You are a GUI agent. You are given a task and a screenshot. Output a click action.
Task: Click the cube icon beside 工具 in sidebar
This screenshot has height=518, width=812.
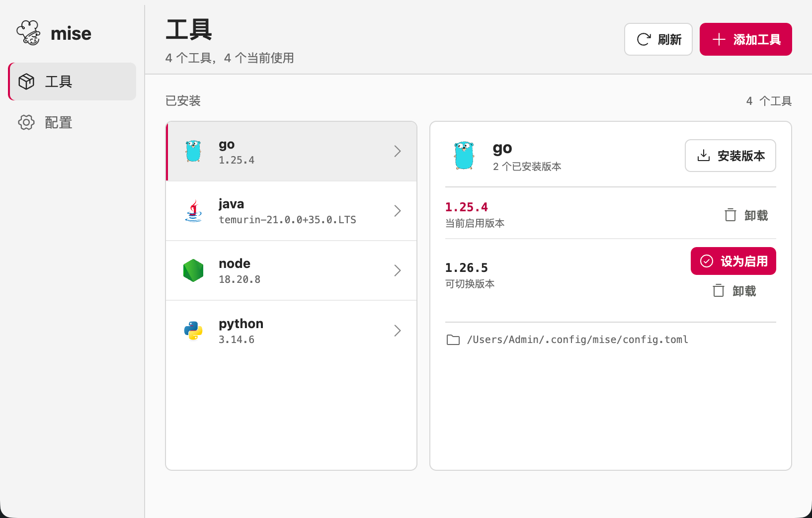click(x=26, y=82)
